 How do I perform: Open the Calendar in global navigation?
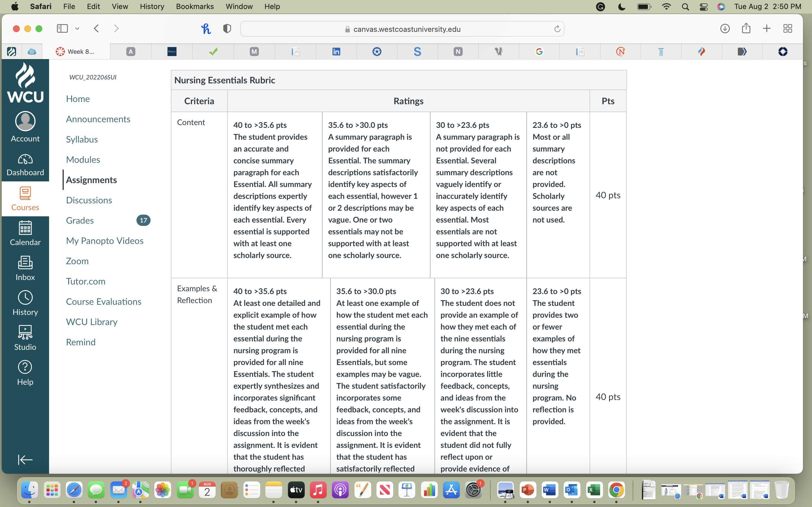(25, 228)
